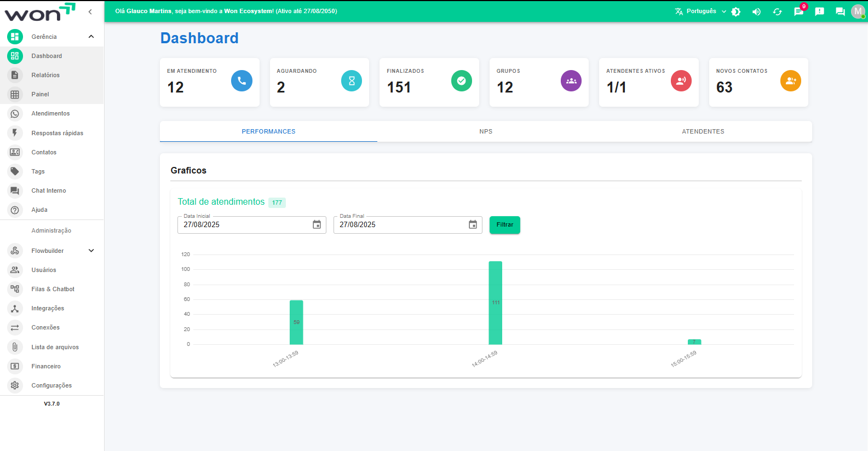The width and height of the screenshot is (868, 451).
Task: Click the 13:00-13:59 chart bar
Action: pyautogui.click(x=296, y=322)
